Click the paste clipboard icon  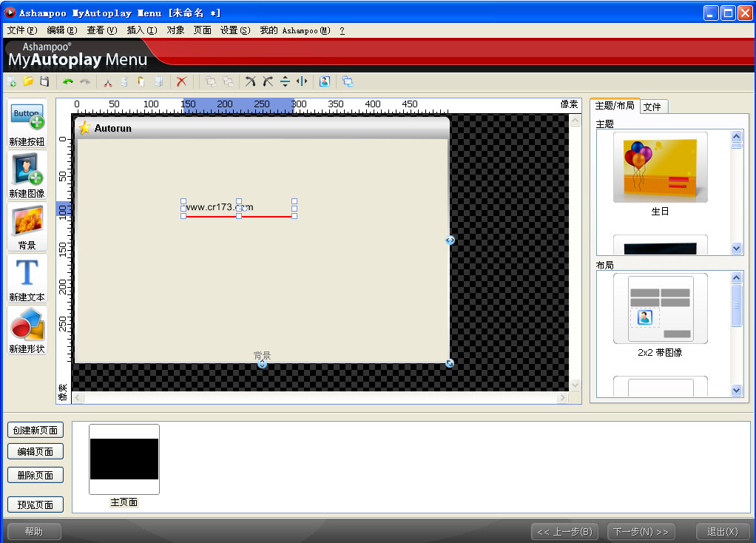(x=141, y=81)
